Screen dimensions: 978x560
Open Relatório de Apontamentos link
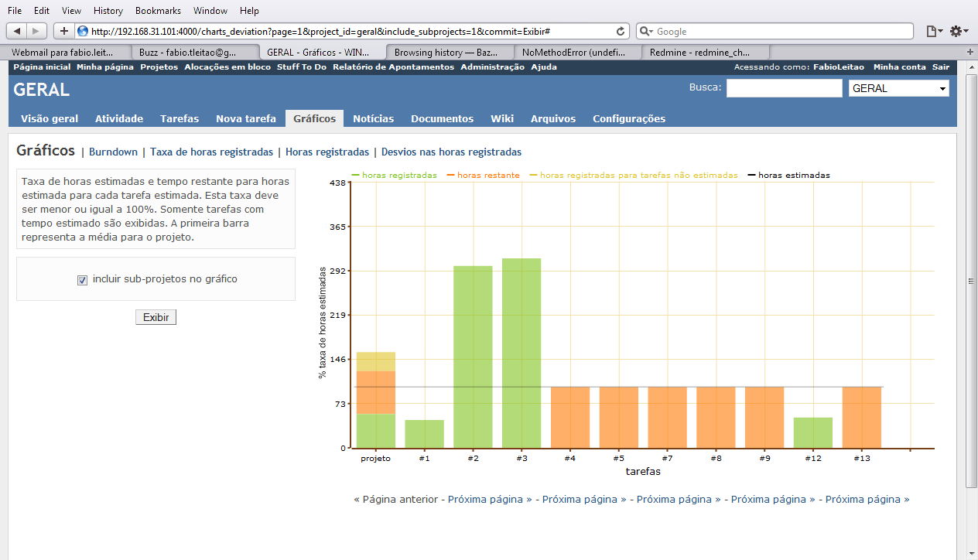393,67
